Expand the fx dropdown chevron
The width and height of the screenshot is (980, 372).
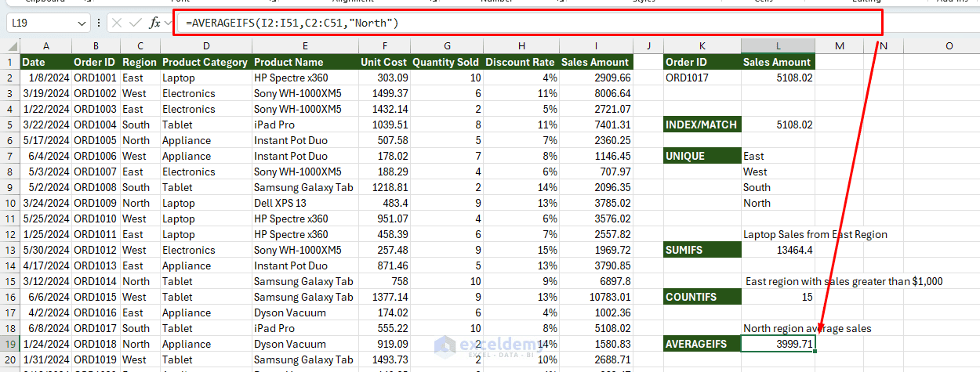pos(167,23)
